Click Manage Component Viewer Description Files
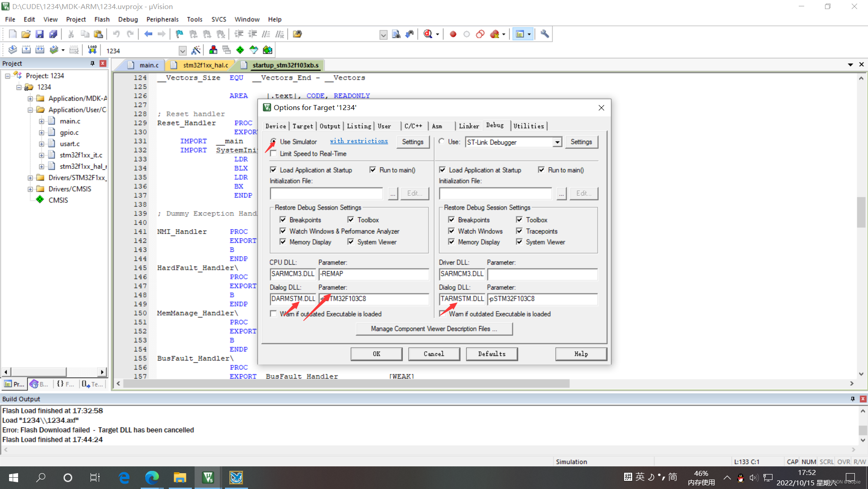 [x=434, y=329]
